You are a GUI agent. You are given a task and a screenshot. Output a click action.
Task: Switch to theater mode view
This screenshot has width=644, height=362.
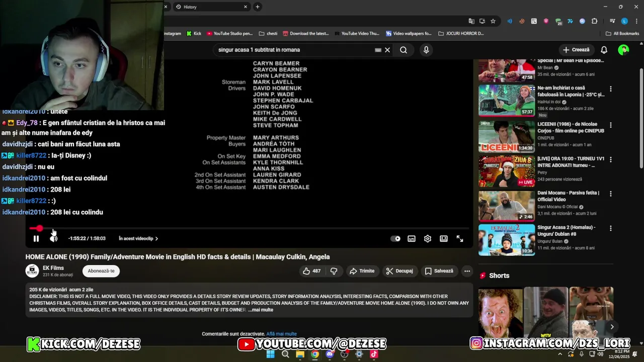click(x=444, y=239)
